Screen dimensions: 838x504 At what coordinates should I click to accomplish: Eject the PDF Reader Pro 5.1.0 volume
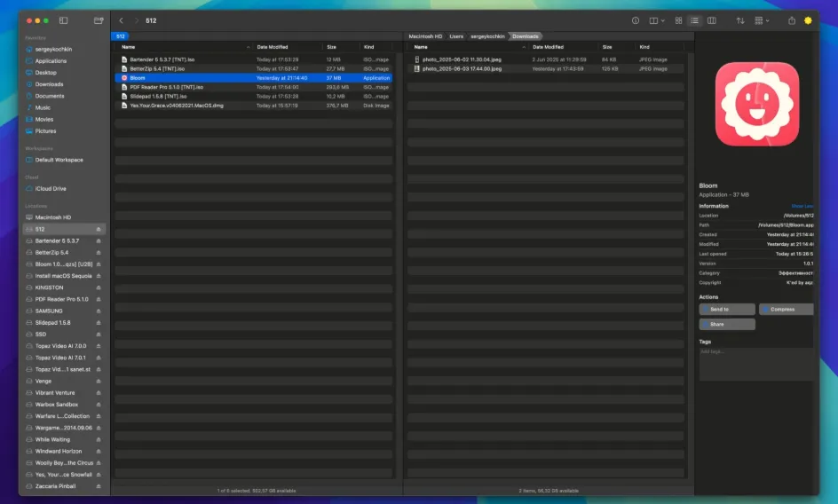[99, 299]
